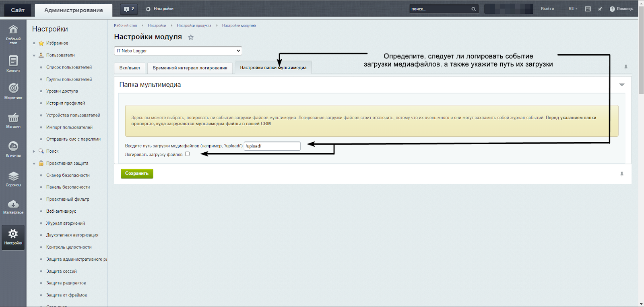
Task: Open Импорт пользователей in the tree
Action: point(69,127)
